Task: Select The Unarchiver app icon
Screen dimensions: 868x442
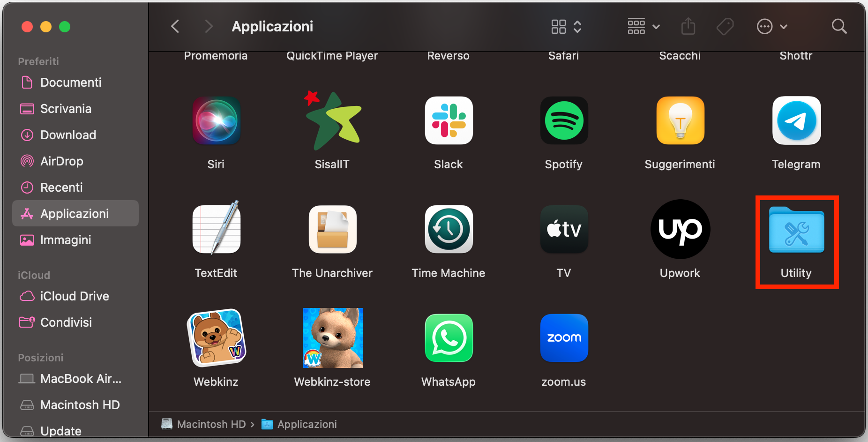Action: click(x=332, y=229)
